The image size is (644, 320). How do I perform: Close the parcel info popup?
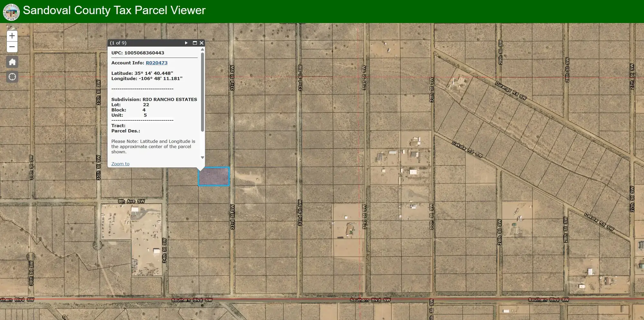[x=202, y=43]
